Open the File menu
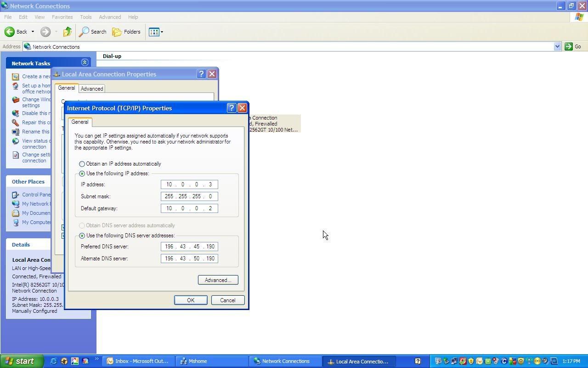The image size is (588, 368). tap(8, 17)
